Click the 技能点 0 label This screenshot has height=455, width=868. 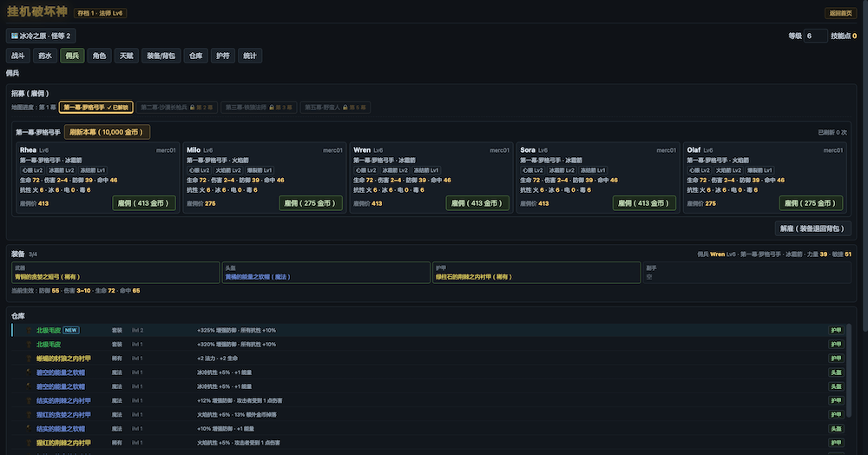coord(844,36)
